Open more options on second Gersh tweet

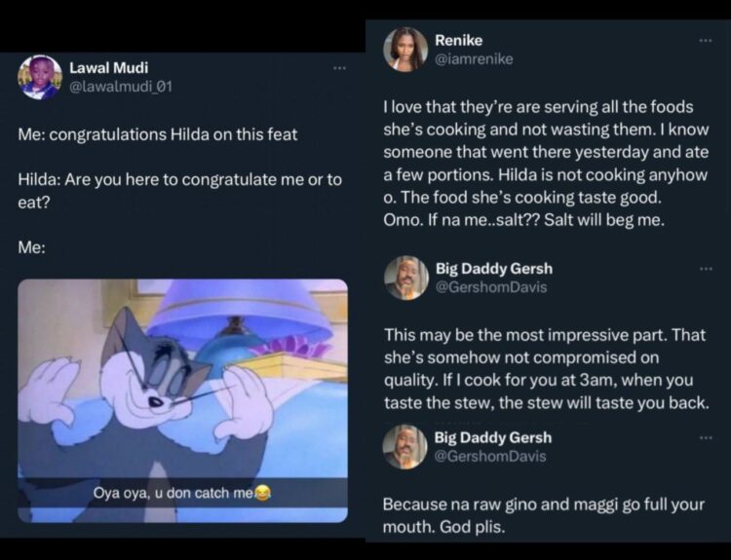(706, 437)
